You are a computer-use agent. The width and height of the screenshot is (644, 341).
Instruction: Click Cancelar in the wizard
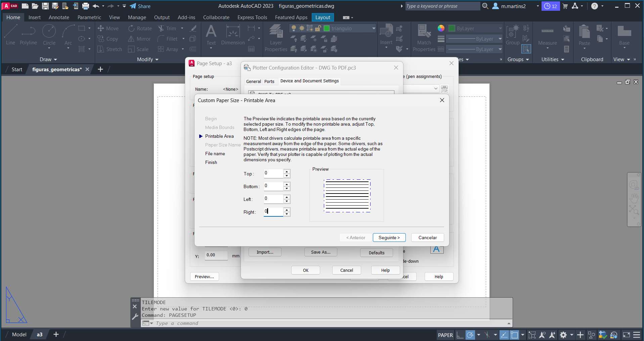[427, 238]
